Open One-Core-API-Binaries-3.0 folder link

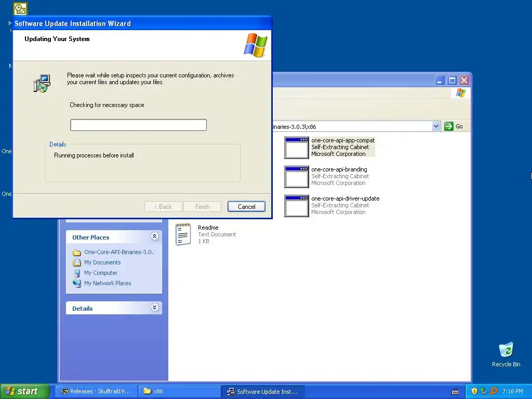tap(119, 252)
